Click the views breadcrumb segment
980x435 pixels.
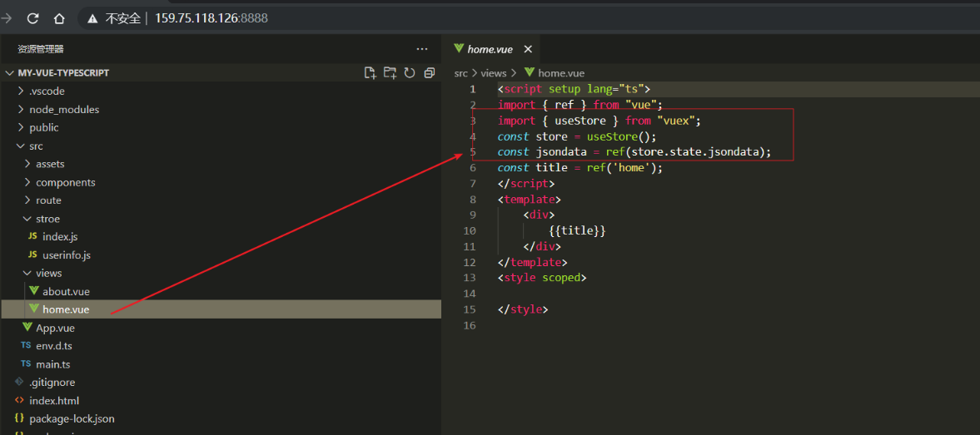point(493,73)
